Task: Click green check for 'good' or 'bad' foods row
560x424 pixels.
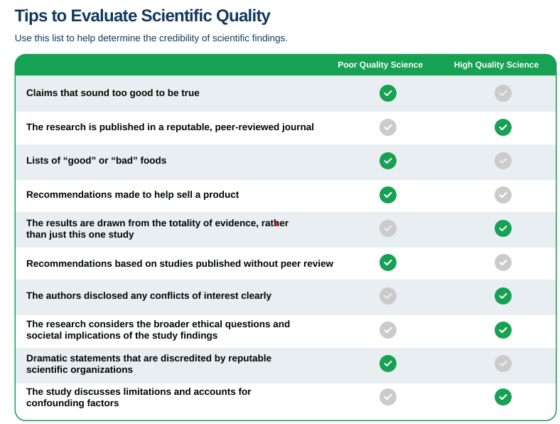Action: [x=388, y=161]
